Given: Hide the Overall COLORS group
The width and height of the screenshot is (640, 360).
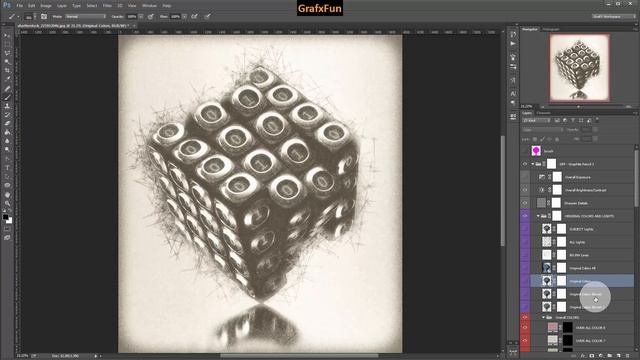Looking at the screenshot, I should [525, 317].
